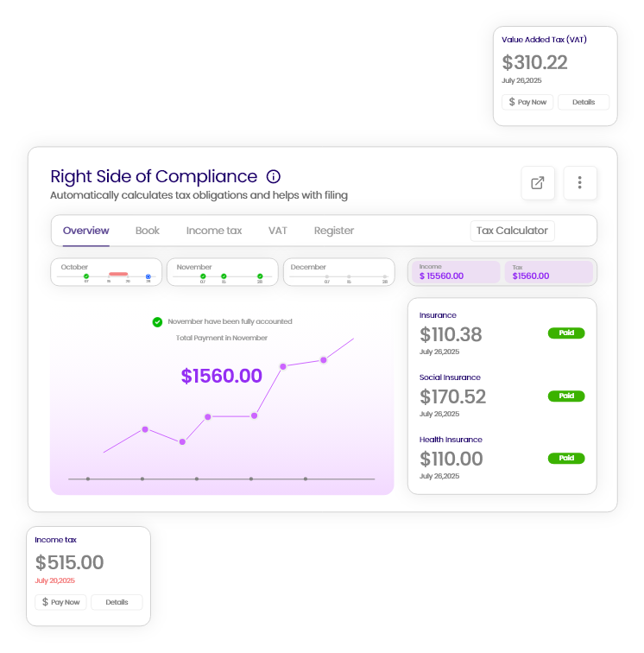Open the Income tax tab
Screen dimensions: 644x653
[214, 231]
